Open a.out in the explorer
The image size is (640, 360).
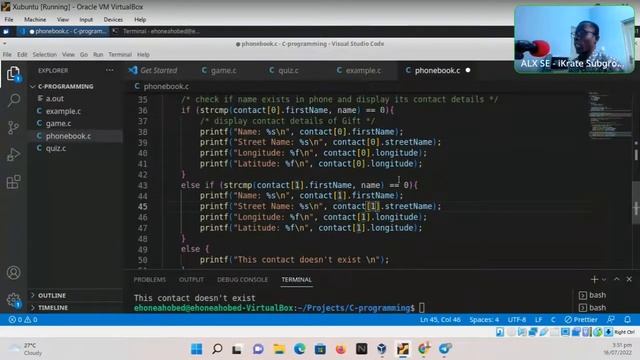click(55, 99)
